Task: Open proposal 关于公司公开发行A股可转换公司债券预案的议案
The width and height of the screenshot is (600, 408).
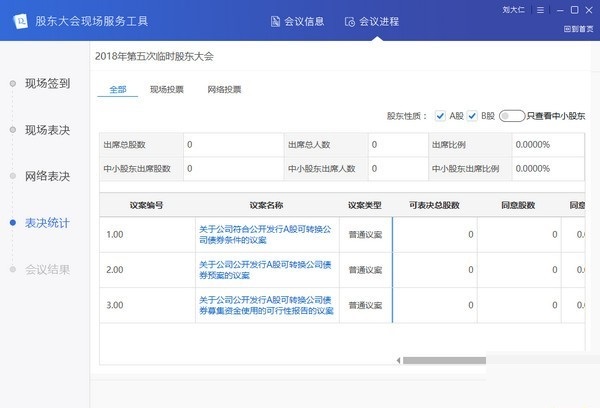Action: coord(265,270)
